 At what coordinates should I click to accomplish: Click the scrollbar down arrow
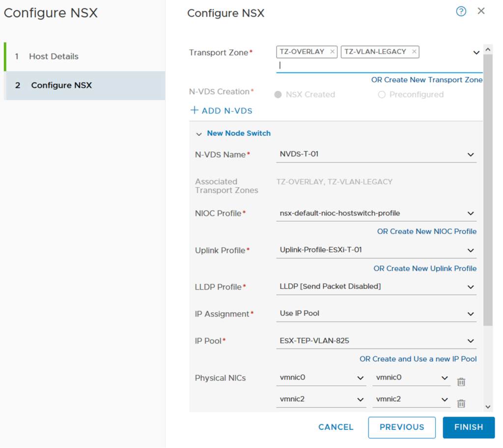point(488,407)
